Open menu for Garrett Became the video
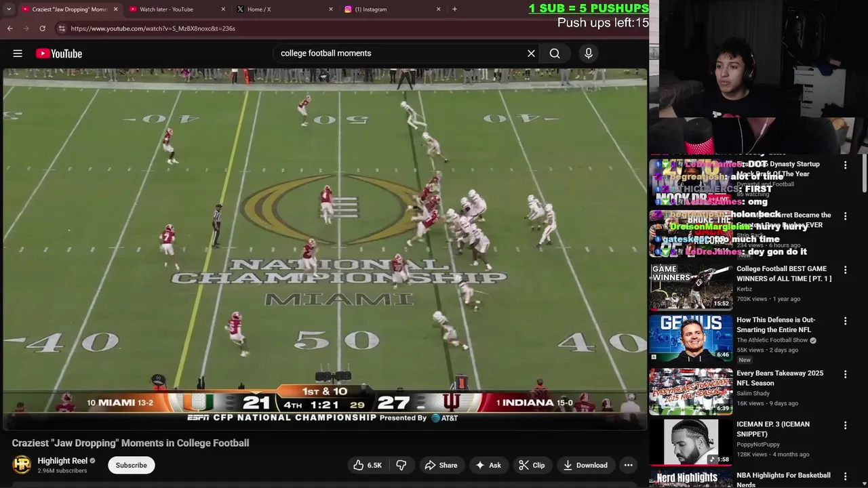The height and width of the screenshot is (488, 868). pos(845,216)
